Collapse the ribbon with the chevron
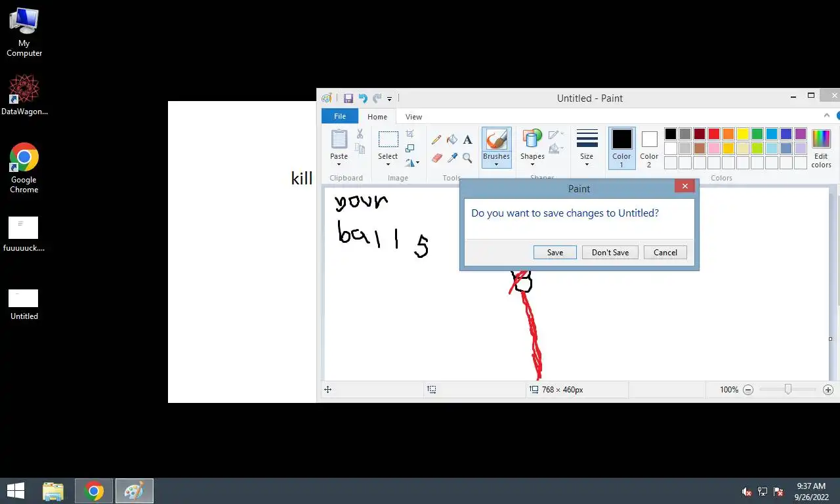This screenshot has width=840, height=504. tap(827, 115)
